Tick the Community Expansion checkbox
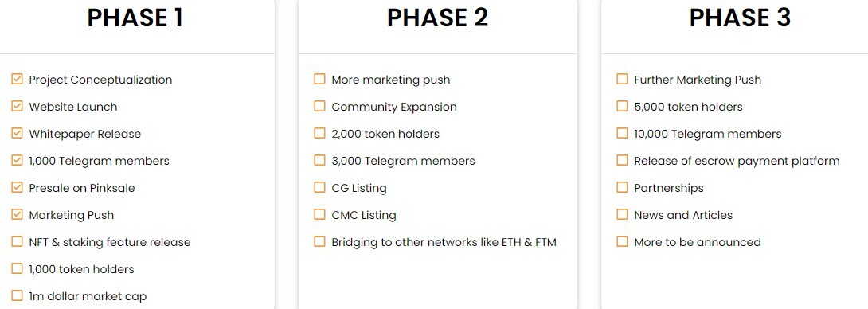This screenshot has width=868, height=309. tap(319, 107)
